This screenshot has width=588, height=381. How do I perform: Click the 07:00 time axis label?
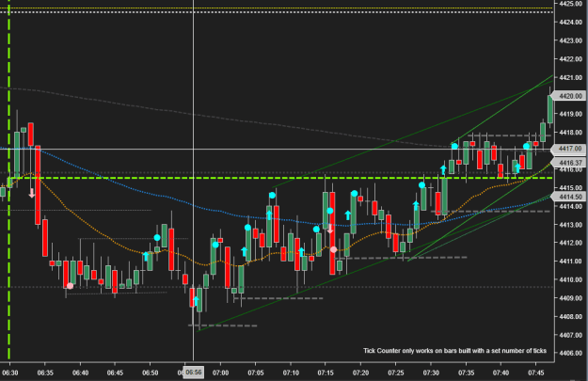click(220, 373)
